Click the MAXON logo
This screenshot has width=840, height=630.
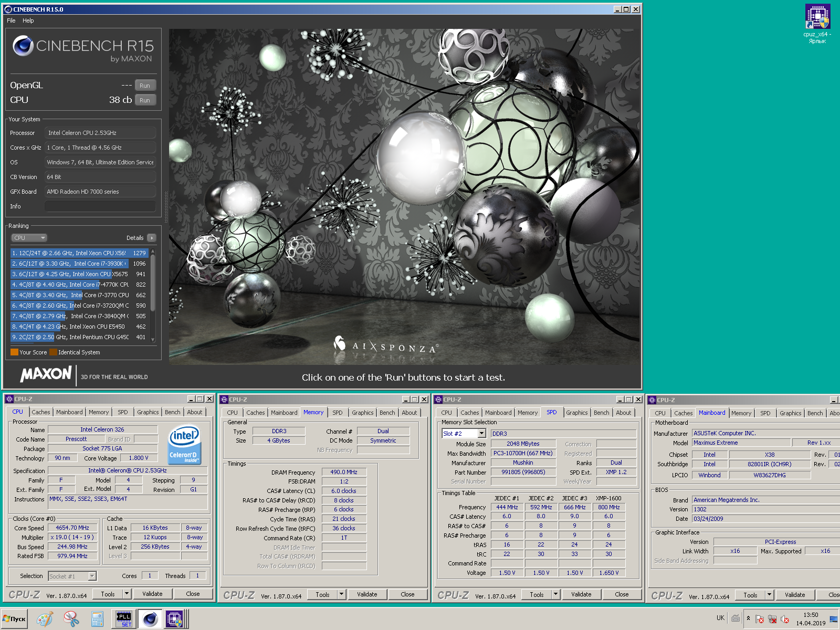[x=46, y=374]
